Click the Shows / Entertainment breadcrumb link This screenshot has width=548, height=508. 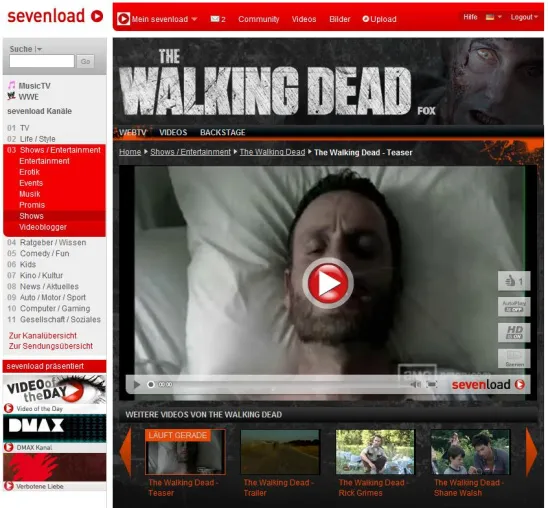point(190,152)
